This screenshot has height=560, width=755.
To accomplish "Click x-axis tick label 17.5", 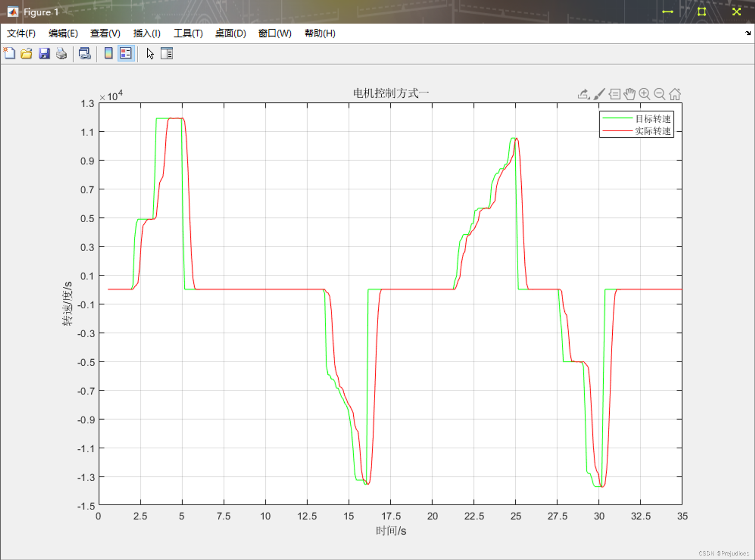I will tap(391, 516).
